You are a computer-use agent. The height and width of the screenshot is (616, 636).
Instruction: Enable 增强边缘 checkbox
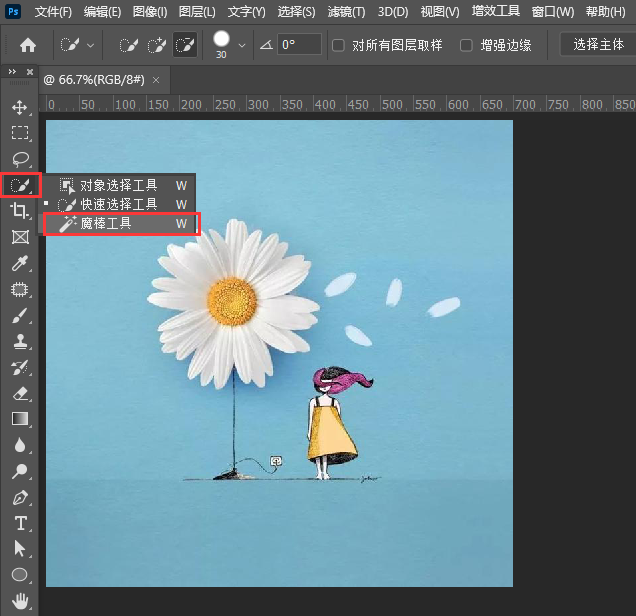466,45
